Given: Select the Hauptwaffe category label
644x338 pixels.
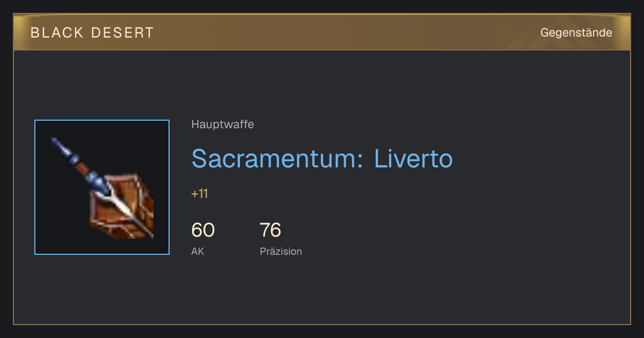Looking at the screenshot, I should [223, 124].
